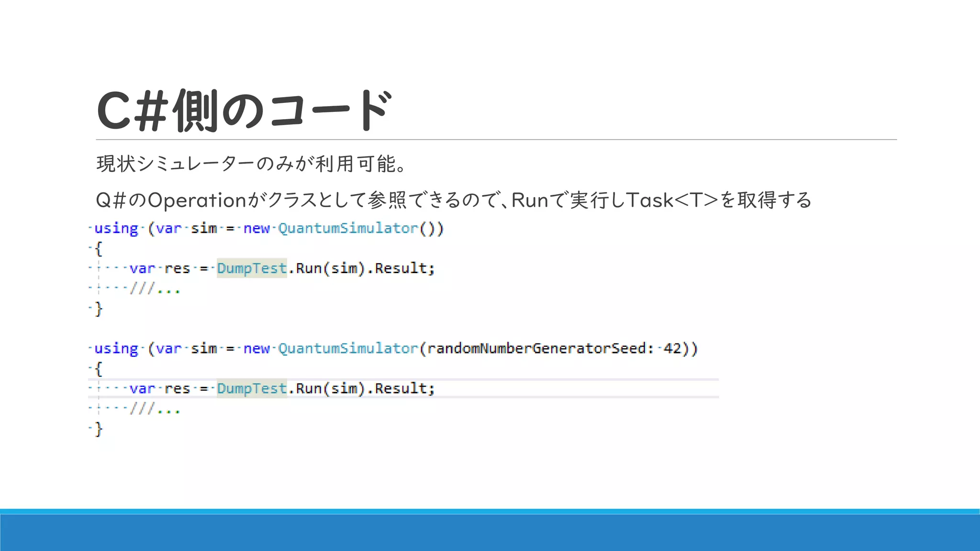Click the '///...' comment in the first block
The height and width of the screenshot is (551, 980).
click(155, 288)
